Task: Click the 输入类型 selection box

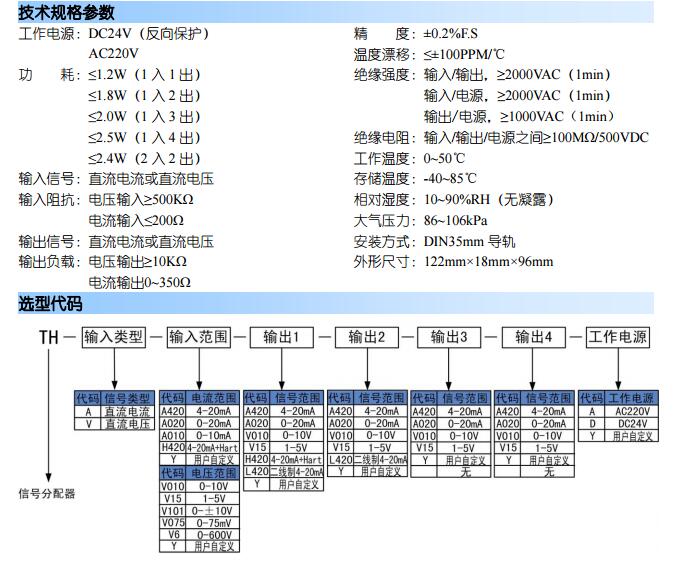Action: tap(113, 337)
